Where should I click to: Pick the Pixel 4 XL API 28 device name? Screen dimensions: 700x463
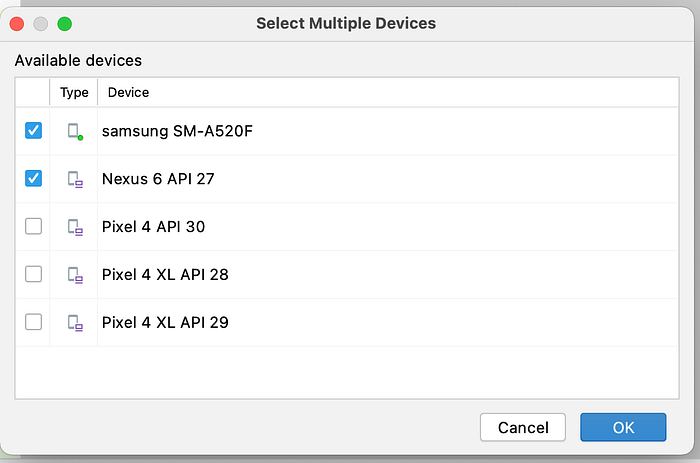tap(165, 274)
